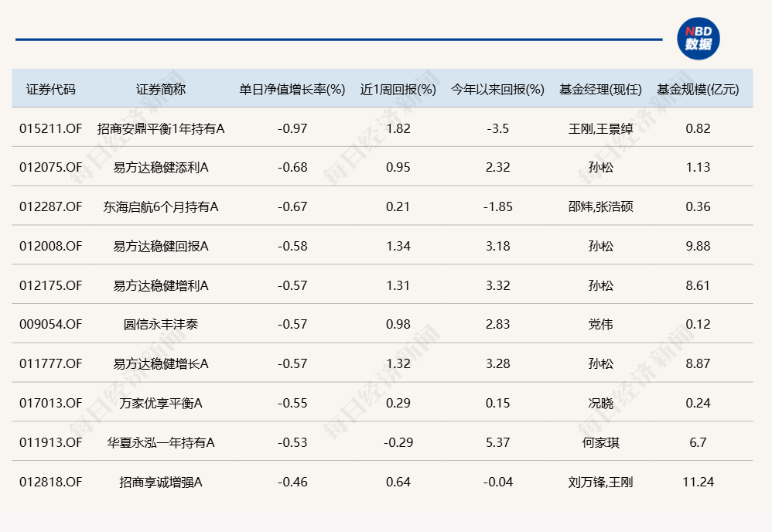
Task: Click fund name 易方达稳健增长A
Action: (160, 363)
